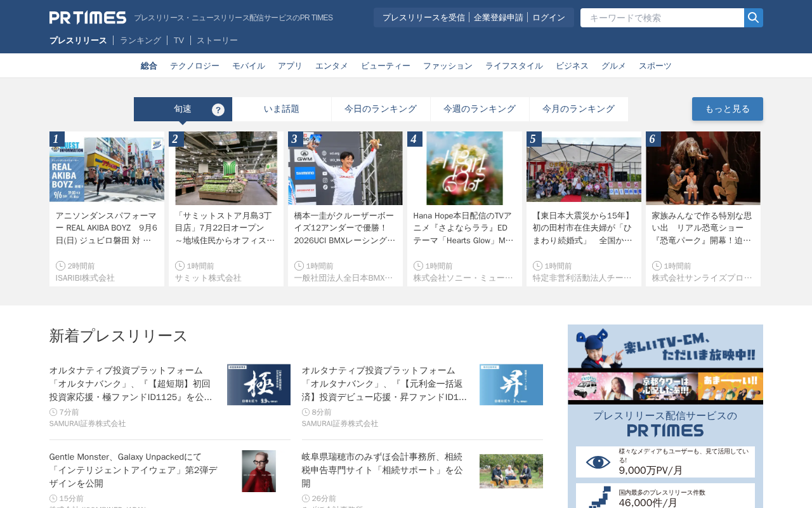Click プレスリリースを受信 link

click(x=424, y=18)
